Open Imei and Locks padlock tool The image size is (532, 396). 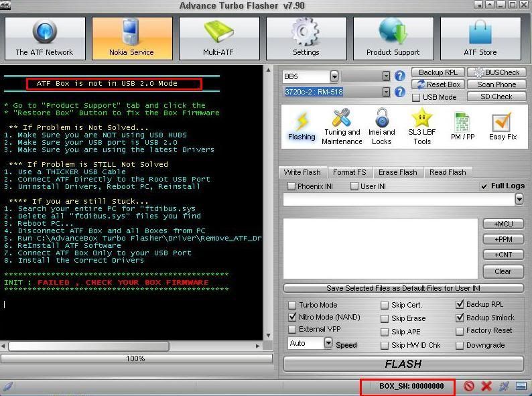382,127
